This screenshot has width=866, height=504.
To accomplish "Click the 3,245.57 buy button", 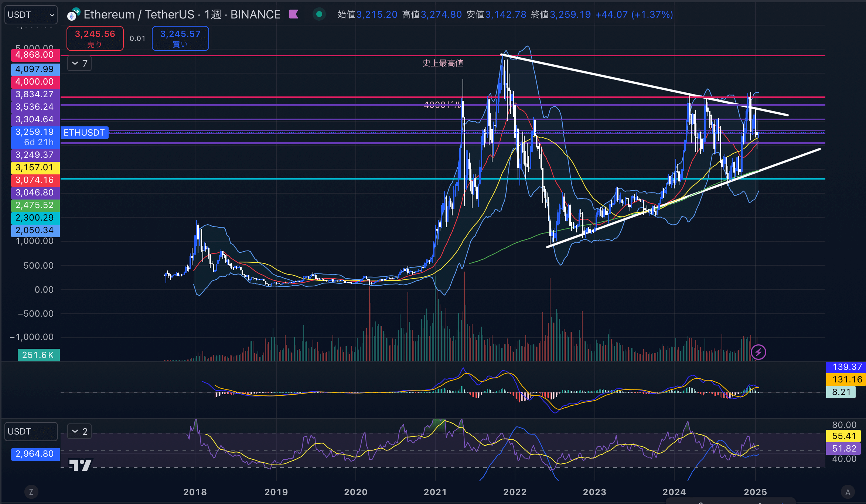I will (x=180, y=38).
